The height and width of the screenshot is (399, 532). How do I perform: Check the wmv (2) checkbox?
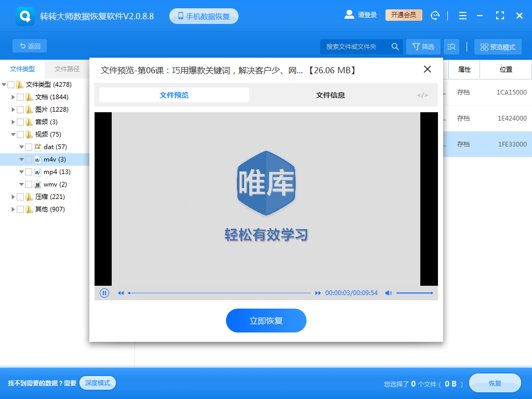click(29, 184)
